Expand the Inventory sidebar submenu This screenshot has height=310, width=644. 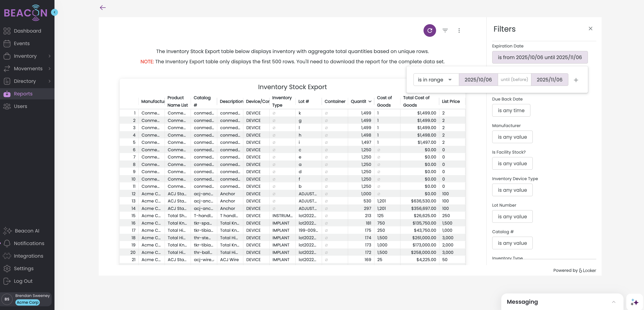point(50,56)
